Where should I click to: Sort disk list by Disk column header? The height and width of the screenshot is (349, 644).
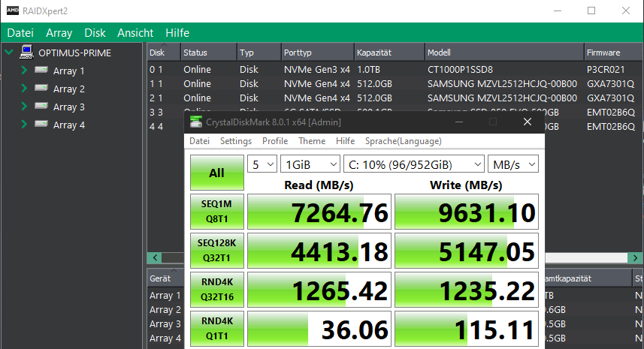point(164,53)
